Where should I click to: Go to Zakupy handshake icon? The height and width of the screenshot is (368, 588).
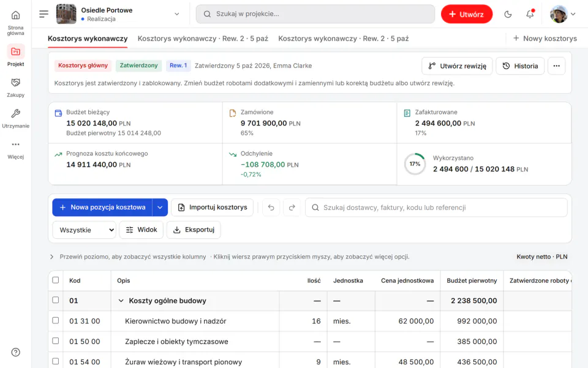15,83
